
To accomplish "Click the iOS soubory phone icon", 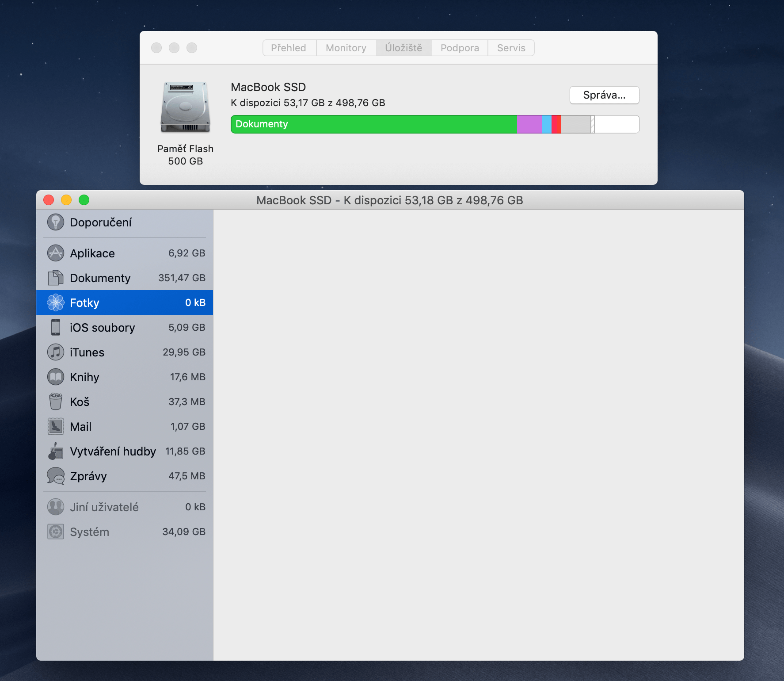I will [56, 327].
